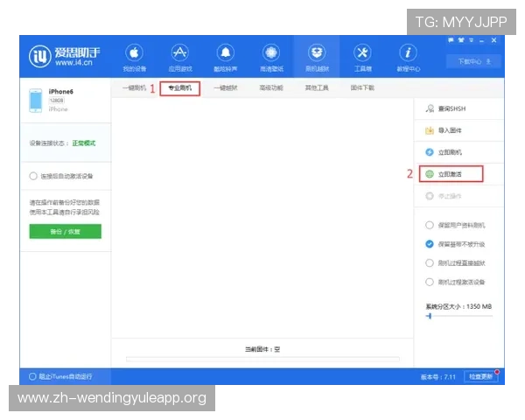Click the iPhone device thumbnail

pyautogui.click(x=36, y=101)
